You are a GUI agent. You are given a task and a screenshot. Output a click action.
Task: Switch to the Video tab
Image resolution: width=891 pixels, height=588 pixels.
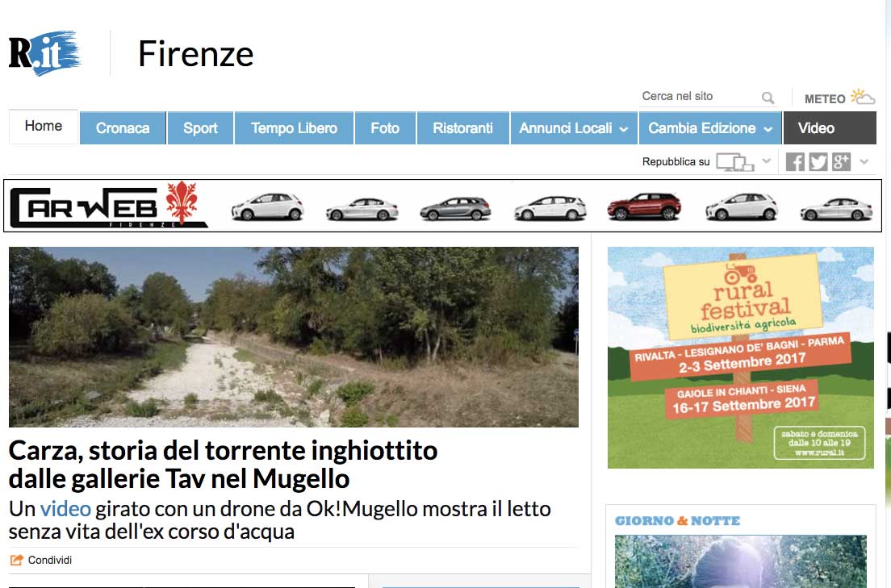coord(817,127)
